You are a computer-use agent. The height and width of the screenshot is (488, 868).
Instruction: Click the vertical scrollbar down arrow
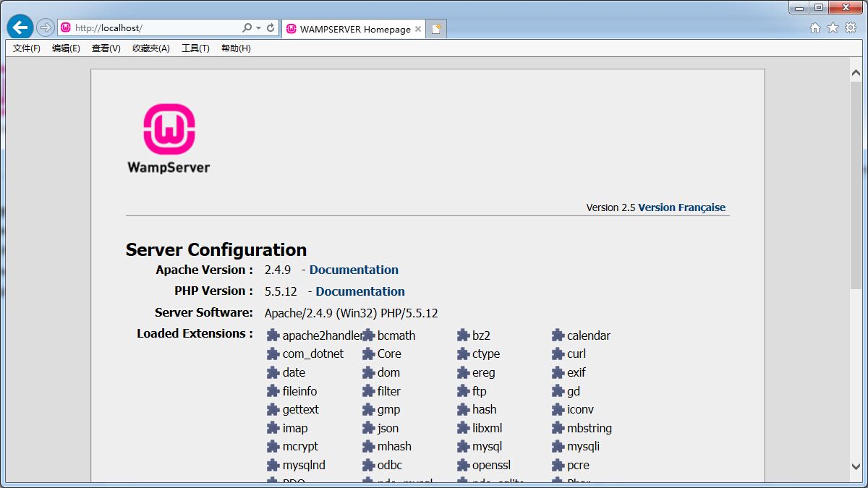(x=856, y=466)
